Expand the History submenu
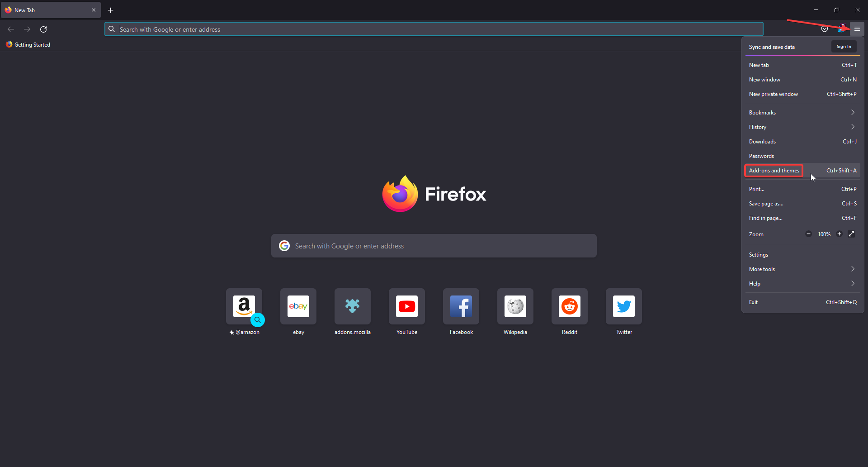The width and height of the screenshot is (868, 467). [802, 127]
